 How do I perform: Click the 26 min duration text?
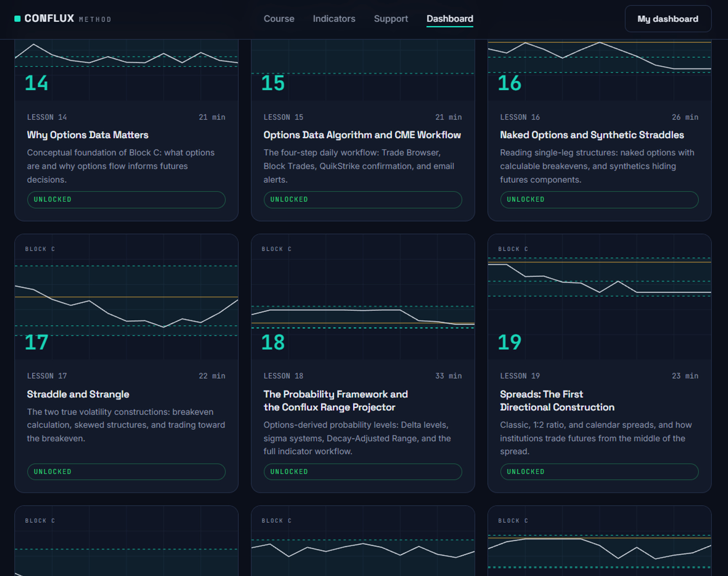685,117
